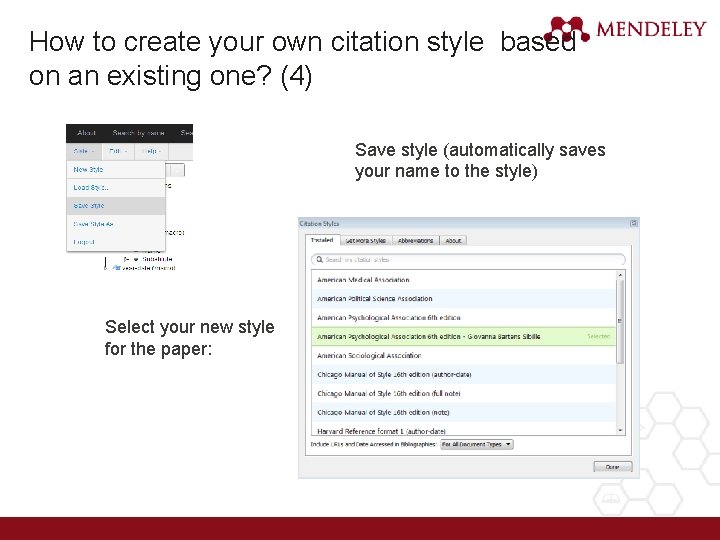Close the Citation Styles dialog
Image resolution: width=720 pixels, height=540 pixels.
click(x=634, y=223)
